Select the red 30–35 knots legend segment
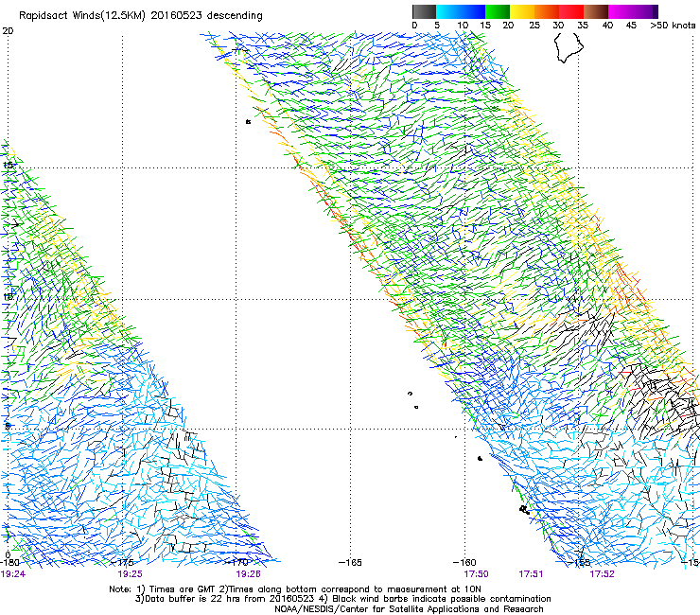 [571, 11]
